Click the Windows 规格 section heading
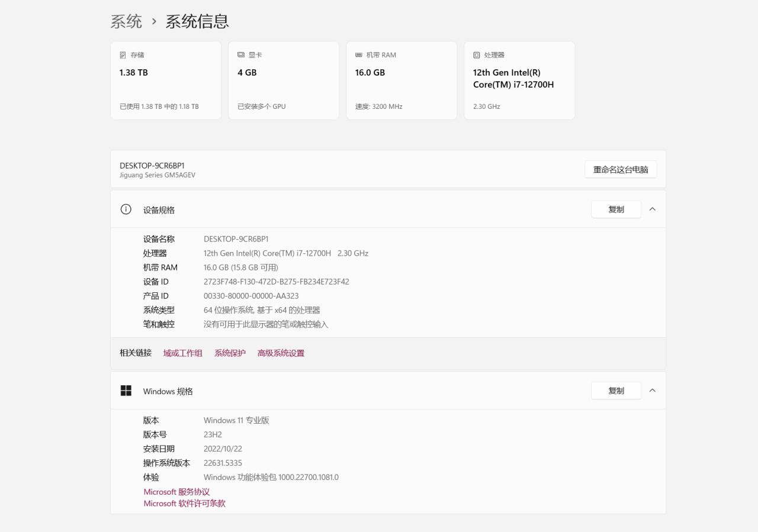Viewport: 758px width, 532px height. point(168,391)
